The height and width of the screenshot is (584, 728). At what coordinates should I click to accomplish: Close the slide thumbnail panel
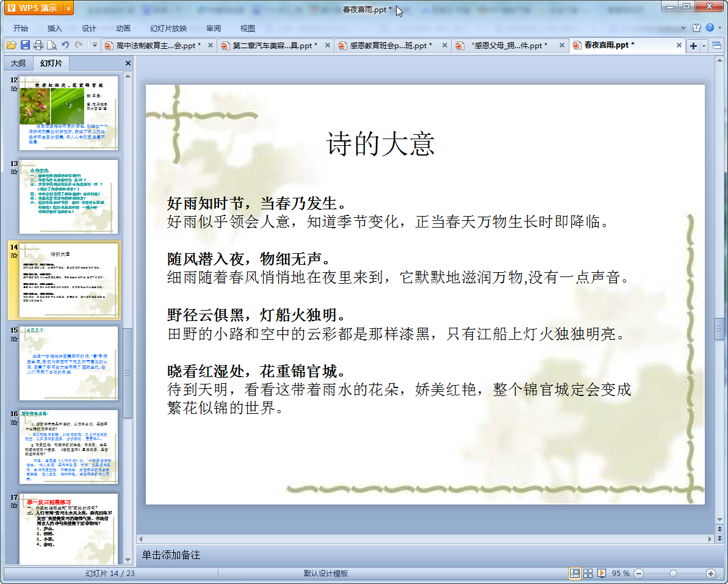128,63
